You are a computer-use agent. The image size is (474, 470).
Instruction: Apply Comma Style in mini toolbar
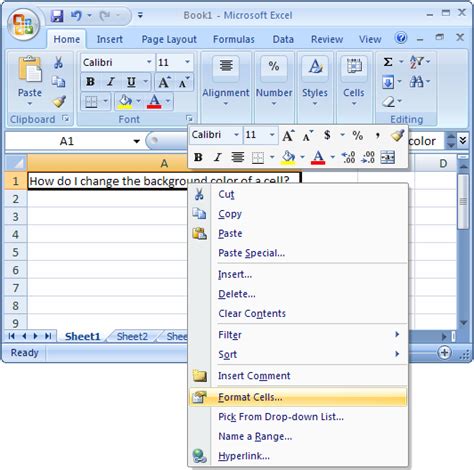tap(377, 135)
